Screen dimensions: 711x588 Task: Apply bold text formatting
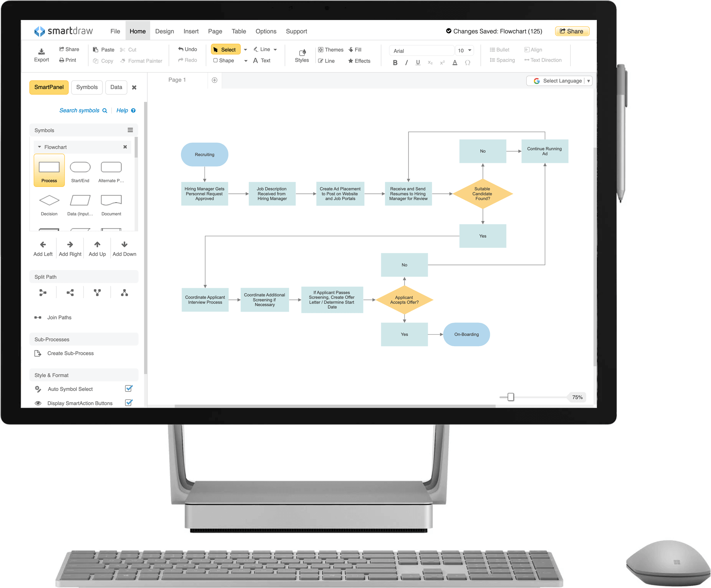pyautogui.click(x=395, y=63)
